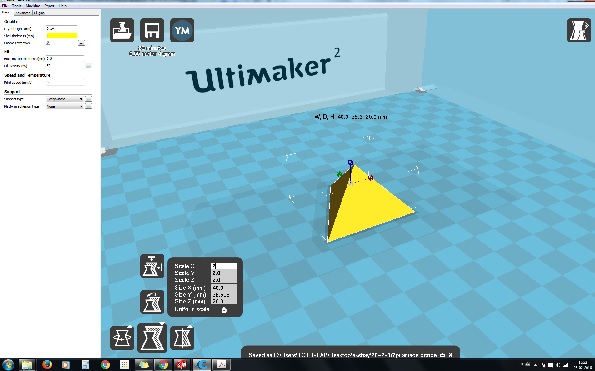Click the Size X (mm) field

pos(224,288)
